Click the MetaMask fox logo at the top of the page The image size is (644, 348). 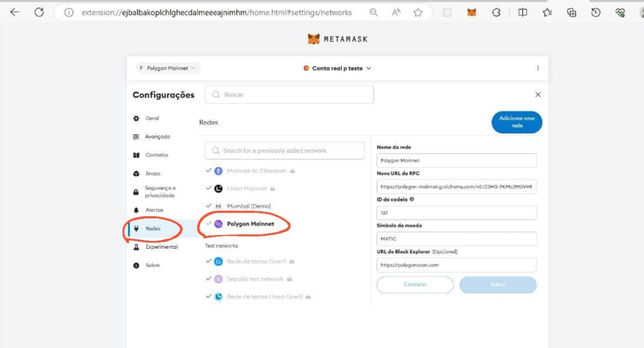pyautogui.click(x=314, y=39)
